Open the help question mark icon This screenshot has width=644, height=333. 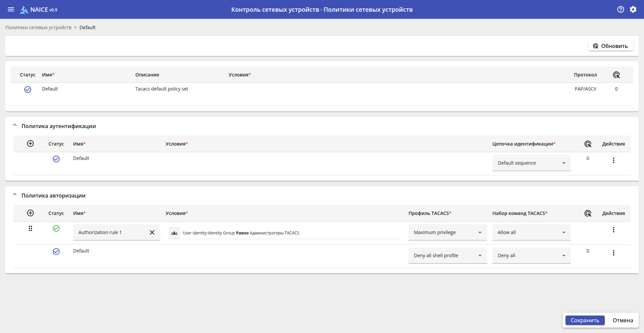[621, 9]
